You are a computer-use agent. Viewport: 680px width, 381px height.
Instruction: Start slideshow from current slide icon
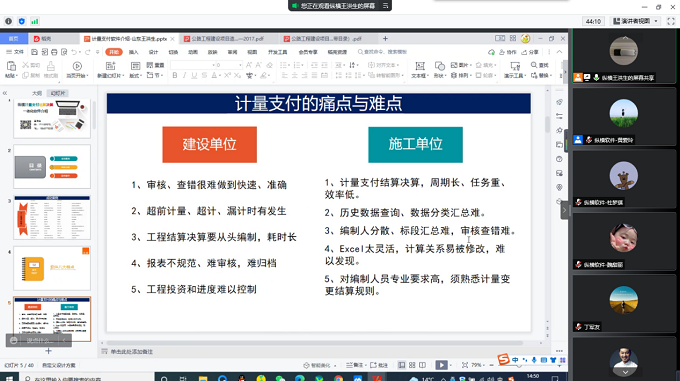[77, 66]
